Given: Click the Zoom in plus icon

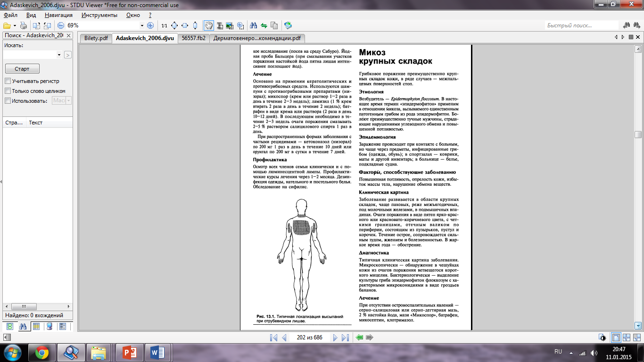Looking at the screenshot, I should pyautogui.click(x=150, y=25).
